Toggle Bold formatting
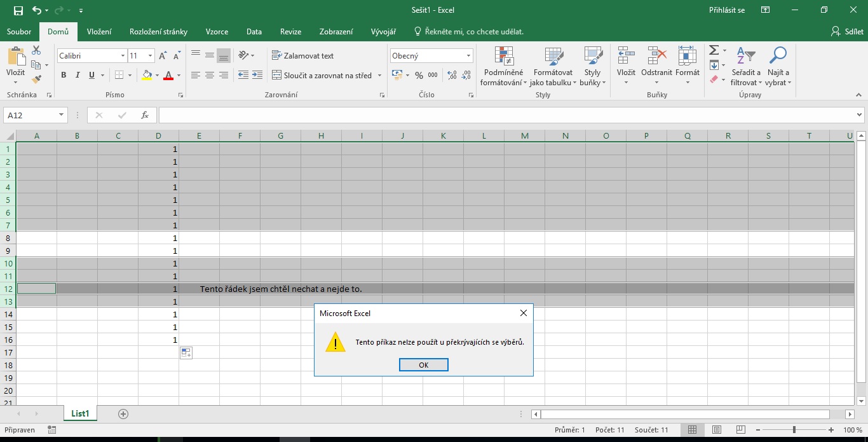 [x=64, y=75]
